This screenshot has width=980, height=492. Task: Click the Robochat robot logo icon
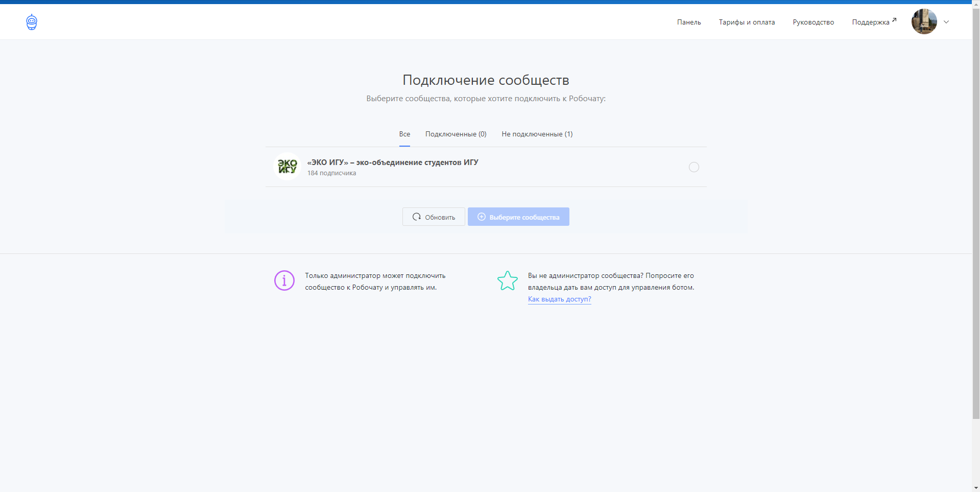click(x=32, y=22)
